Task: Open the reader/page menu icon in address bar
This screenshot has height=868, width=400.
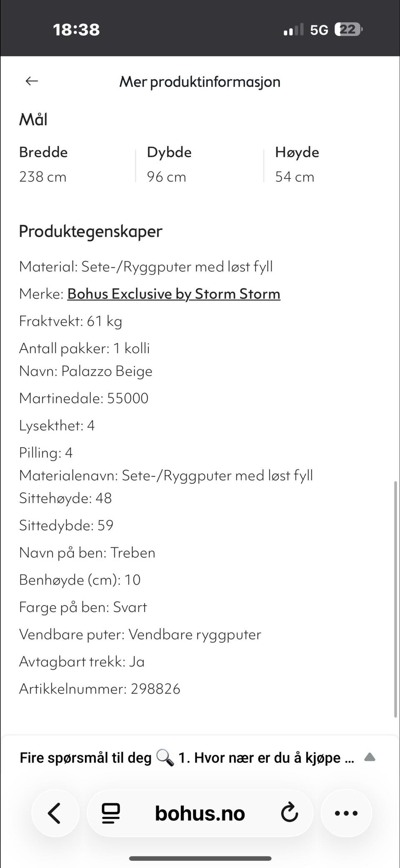Action: click(111, 813)
